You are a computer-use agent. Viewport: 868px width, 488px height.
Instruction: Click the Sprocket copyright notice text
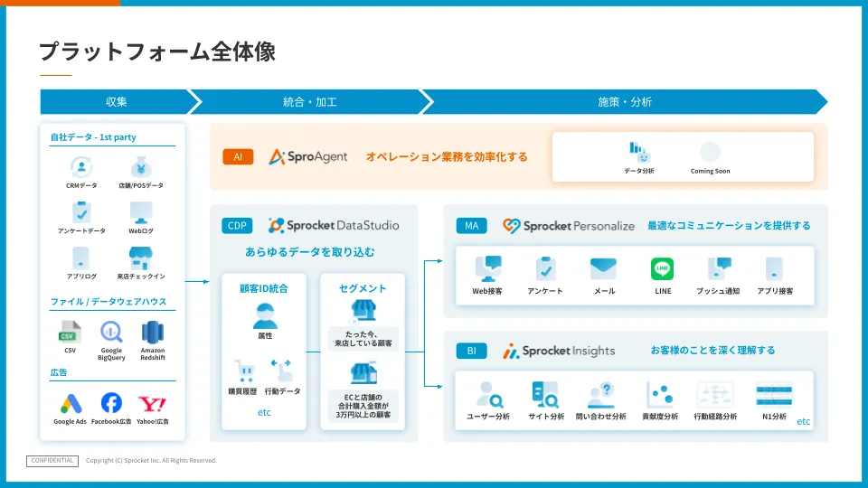pos(151,460)
